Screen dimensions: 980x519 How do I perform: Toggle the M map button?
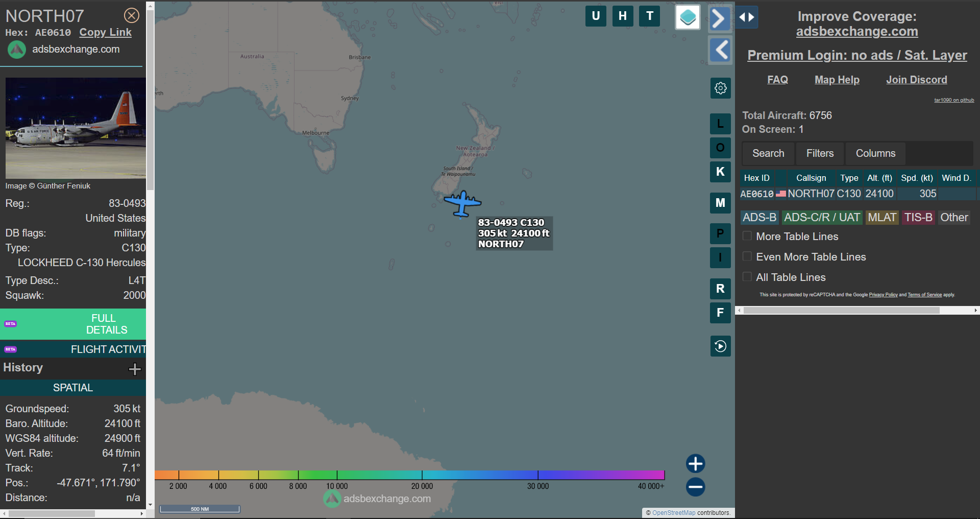(721, 203)
